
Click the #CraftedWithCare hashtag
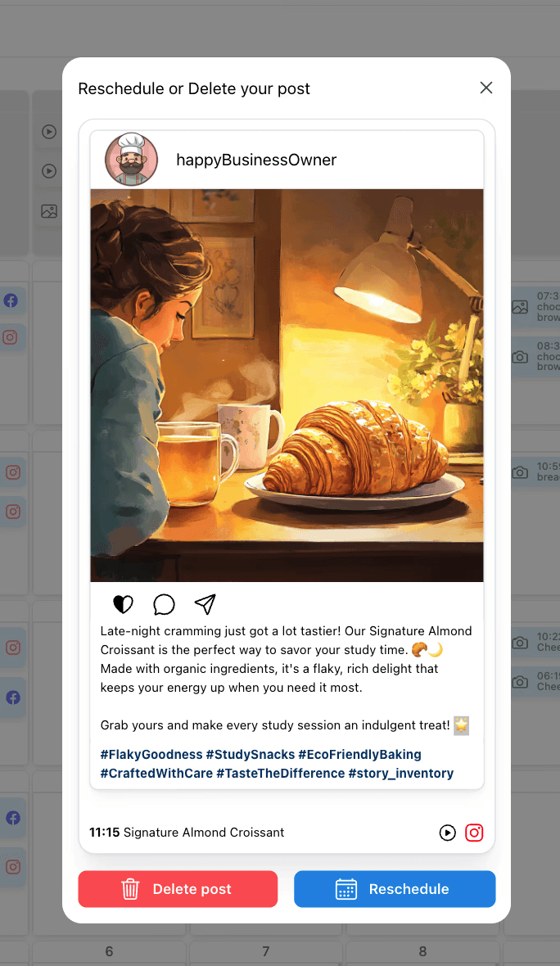(x=156, y=773)
